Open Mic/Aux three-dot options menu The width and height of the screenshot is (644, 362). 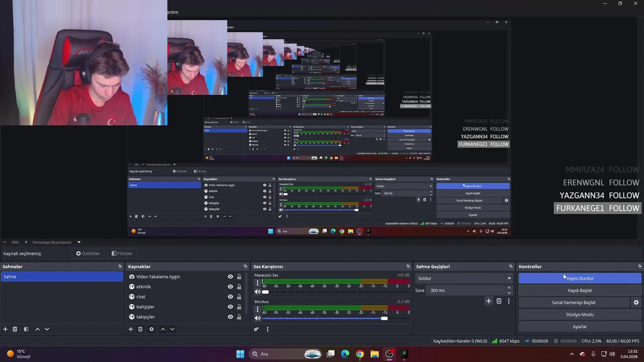258,309
